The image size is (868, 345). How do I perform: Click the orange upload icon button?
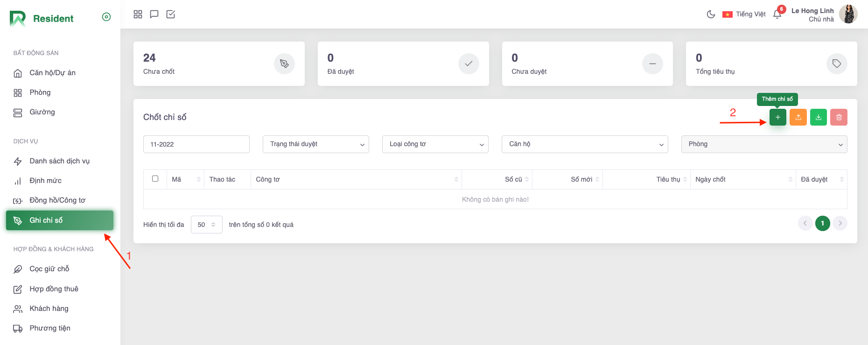798,117
